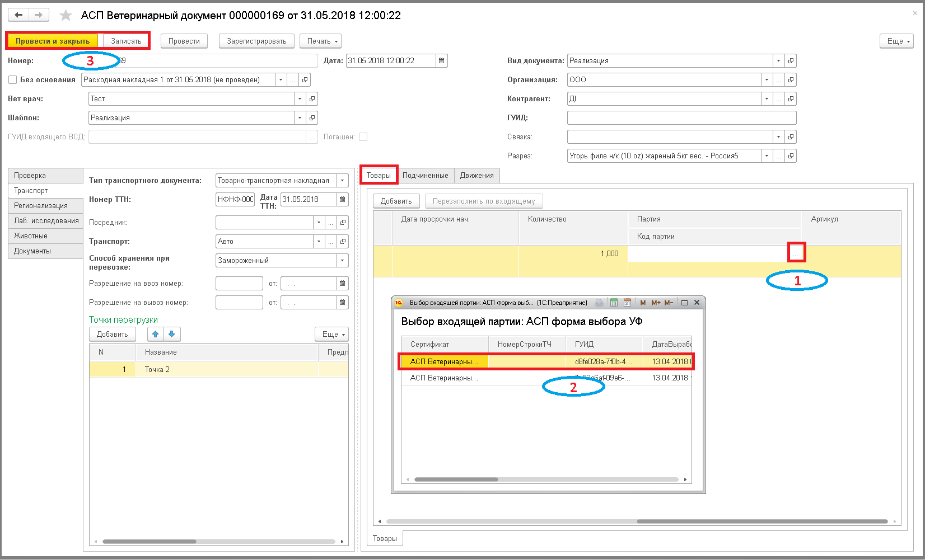This screenshot has width=925, height=560.
Task: Open the Организация record icon
Action: pos(791,79)
